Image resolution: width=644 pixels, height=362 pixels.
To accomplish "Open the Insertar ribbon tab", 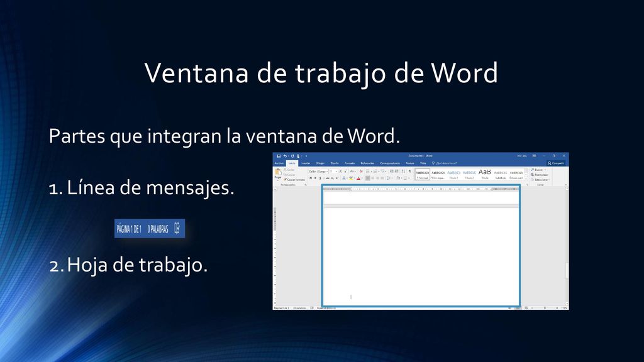I will [306, 163].
